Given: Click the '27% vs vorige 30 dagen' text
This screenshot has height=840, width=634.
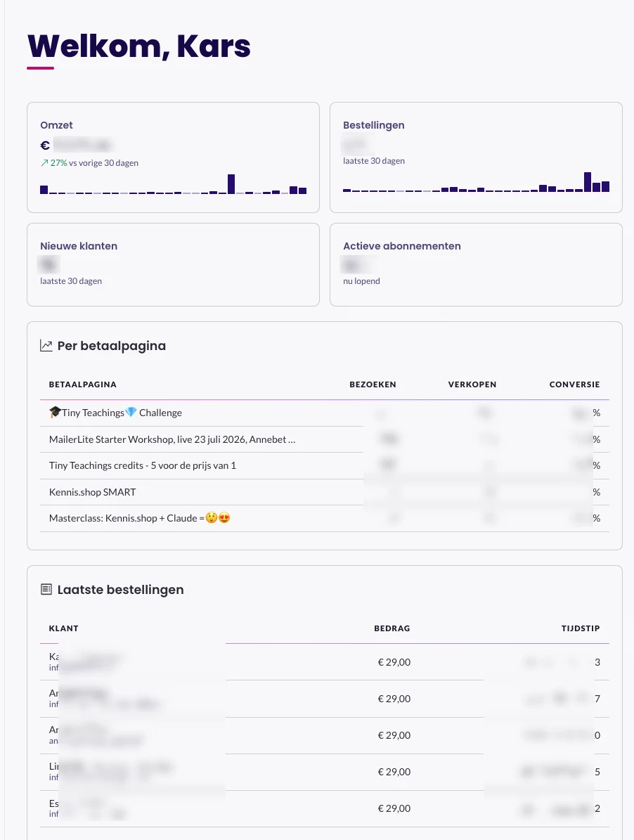Looking at the screenshot, I should click(94, 163).
